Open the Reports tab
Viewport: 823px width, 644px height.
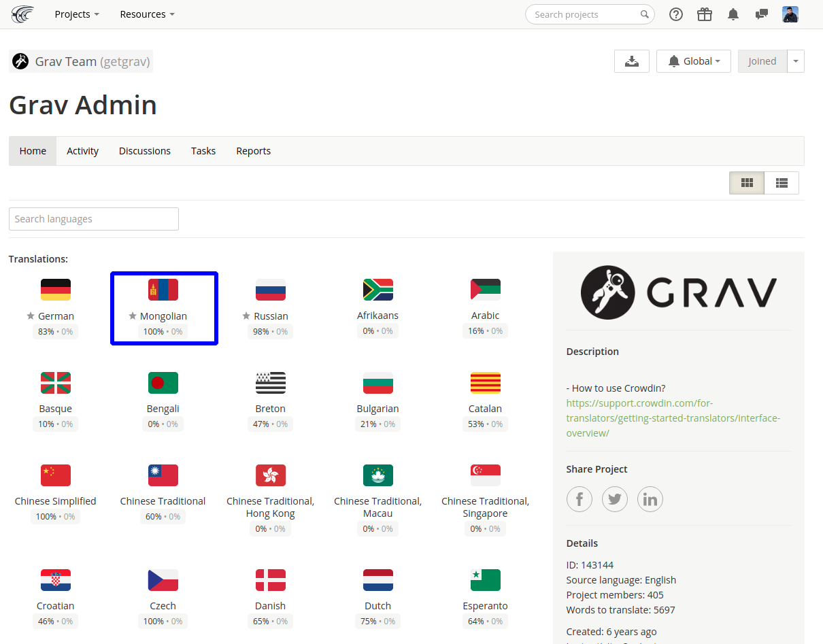pyautogui.click(x=254, y=151)
